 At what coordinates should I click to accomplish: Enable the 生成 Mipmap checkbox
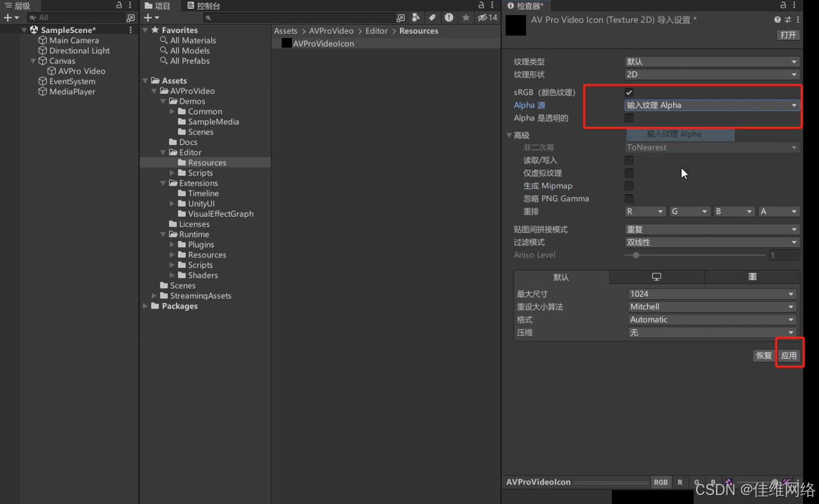pos(629,186)
